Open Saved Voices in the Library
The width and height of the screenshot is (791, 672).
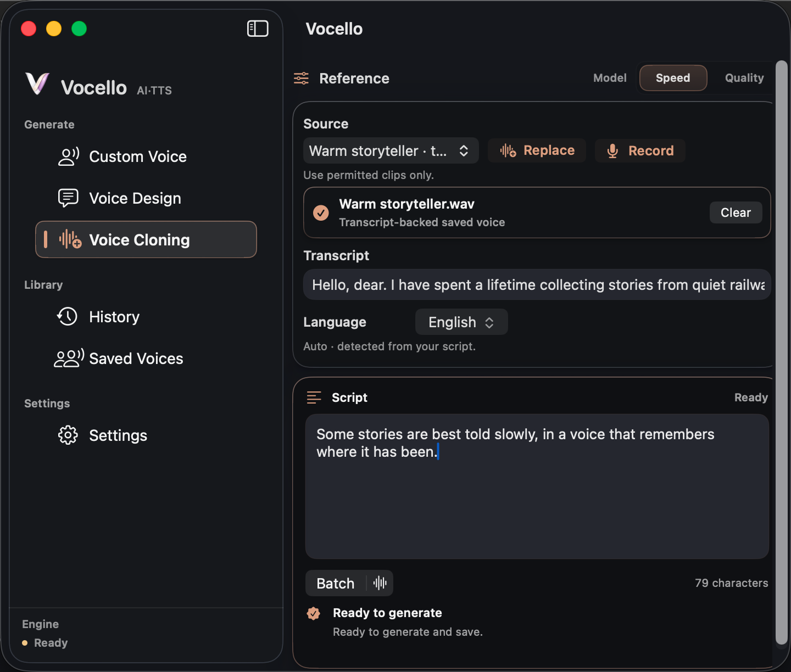tap(146, 359)
